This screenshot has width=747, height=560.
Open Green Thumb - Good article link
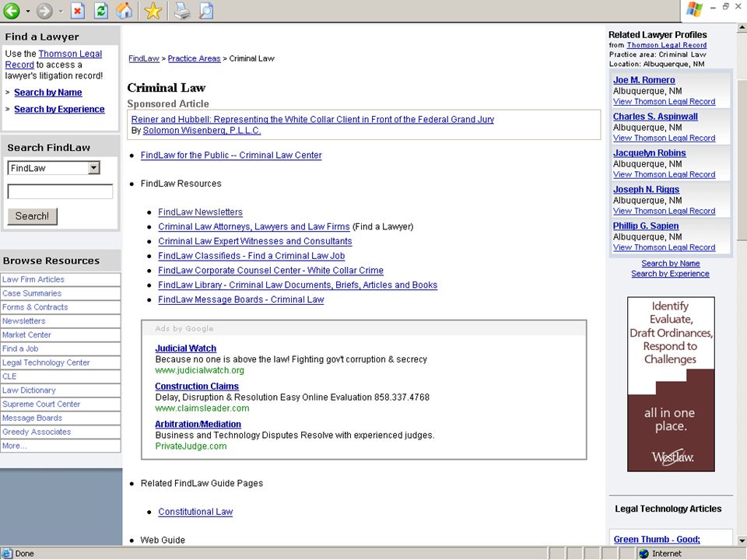tap(657, 539)
